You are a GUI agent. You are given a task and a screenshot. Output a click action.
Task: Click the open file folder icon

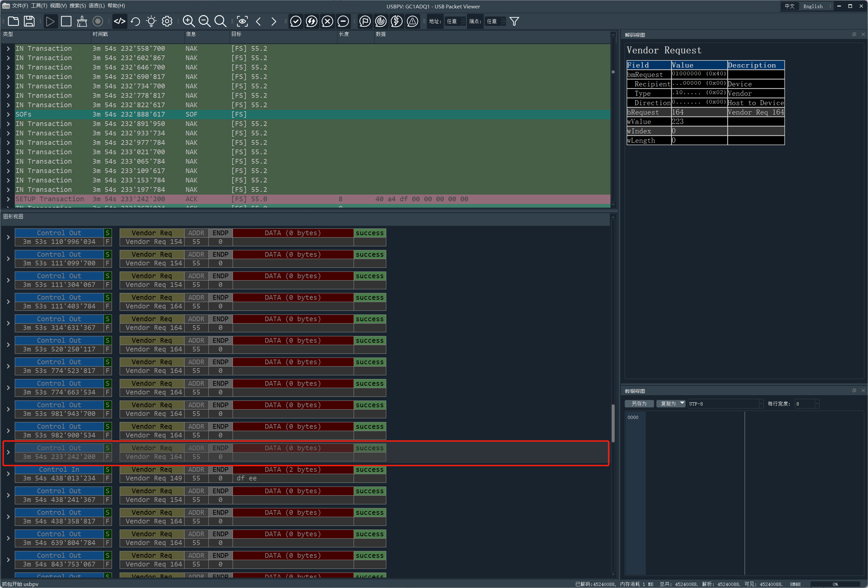tap(13, 21)
